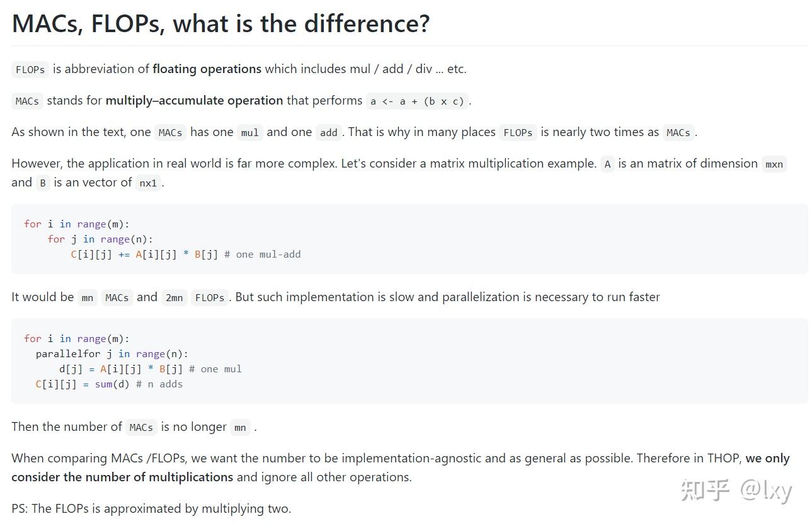
Task: Click the inline "A" matrix code tag
Action: [607, 164]
